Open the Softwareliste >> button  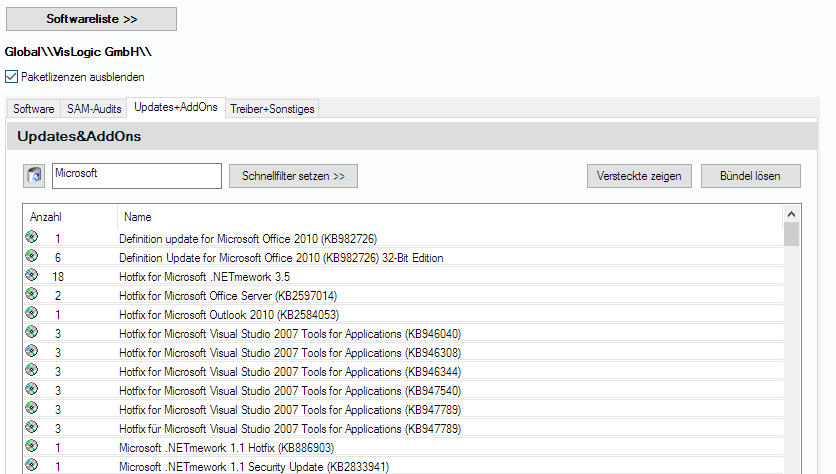coord(91,19)
